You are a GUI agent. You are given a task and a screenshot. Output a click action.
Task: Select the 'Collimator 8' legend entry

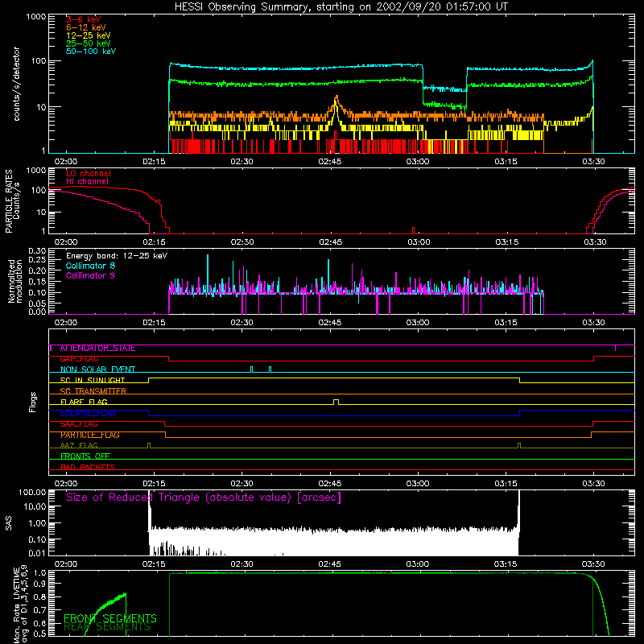point(90,266)
